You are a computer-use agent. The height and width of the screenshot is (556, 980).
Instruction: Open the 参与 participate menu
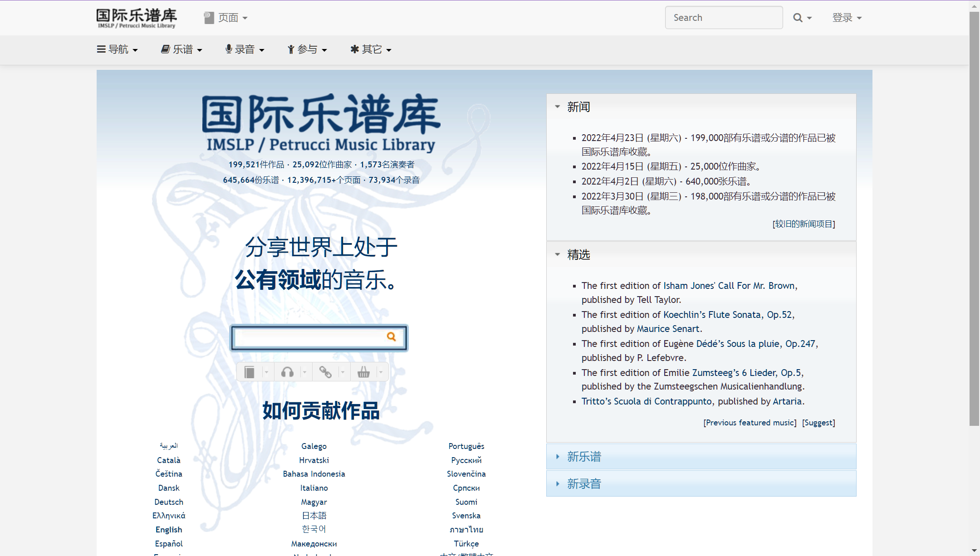(307, 49)
